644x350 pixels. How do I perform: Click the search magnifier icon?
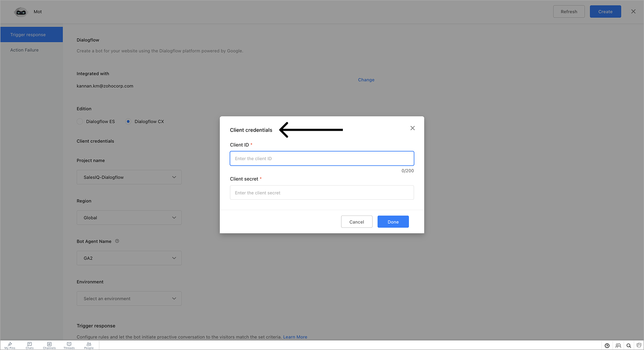(x=629, y=346)
